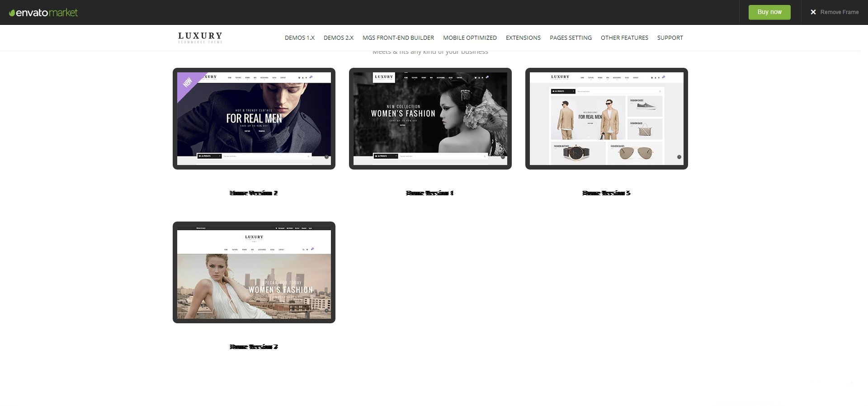Viewport: 868px width, 406px height.
Task: Open the light product-grid demo thumbnail
Action: [607, 119]
